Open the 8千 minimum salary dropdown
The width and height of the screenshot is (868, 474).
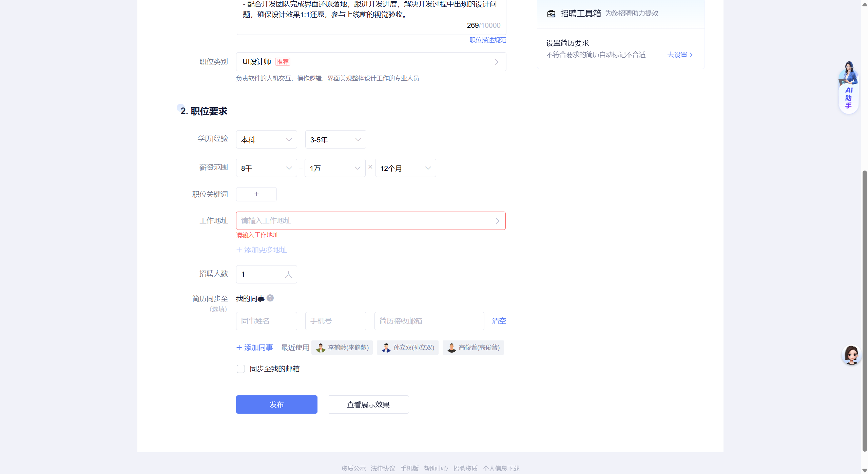point(266,168)
